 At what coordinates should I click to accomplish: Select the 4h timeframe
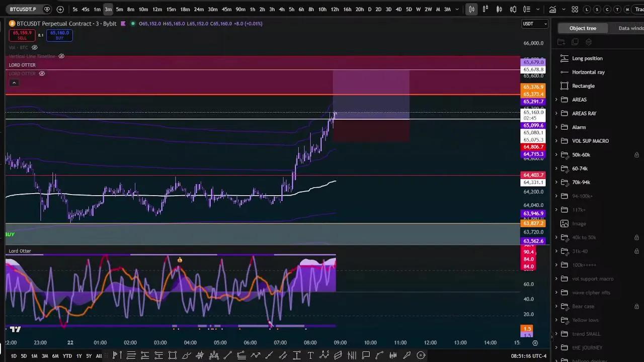281,9
